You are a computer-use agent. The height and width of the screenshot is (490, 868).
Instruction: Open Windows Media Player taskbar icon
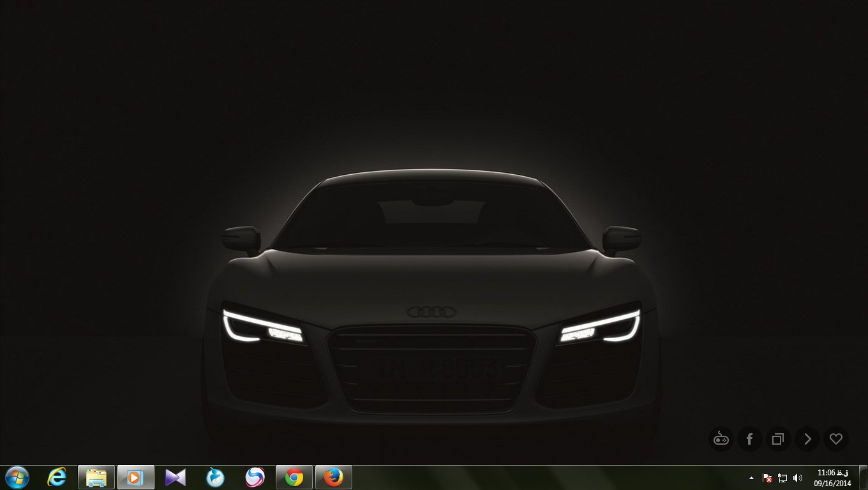coord(136,477)
